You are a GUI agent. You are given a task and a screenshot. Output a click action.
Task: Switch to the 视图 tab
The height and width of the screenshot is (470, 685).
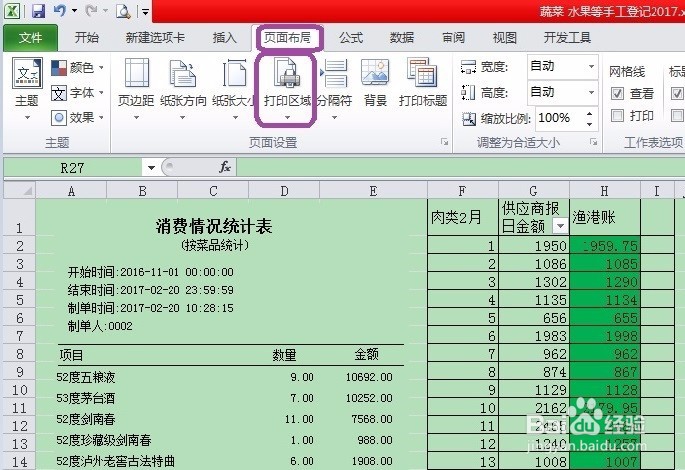505,38
